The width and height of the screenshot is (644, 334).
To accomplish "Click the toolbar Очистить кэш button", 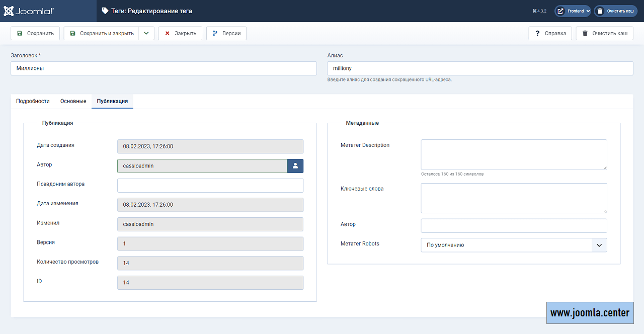I will (604, 34).
